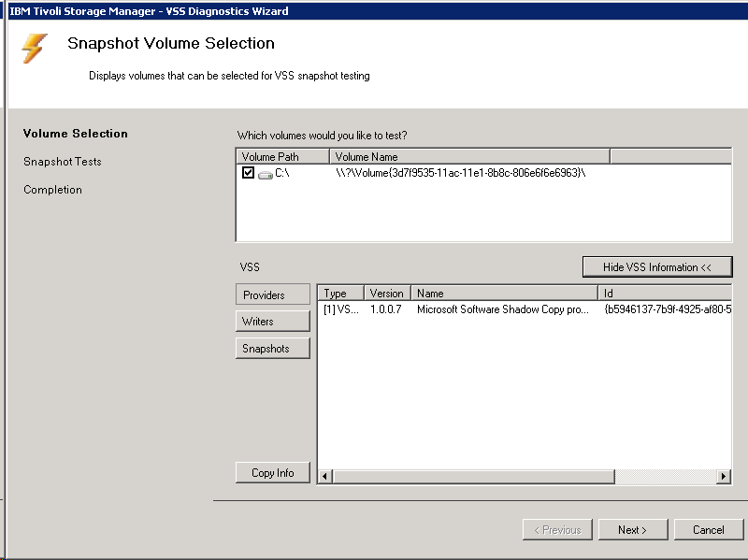
Task: Sort providers by Version column
Action: pos(387,294)
